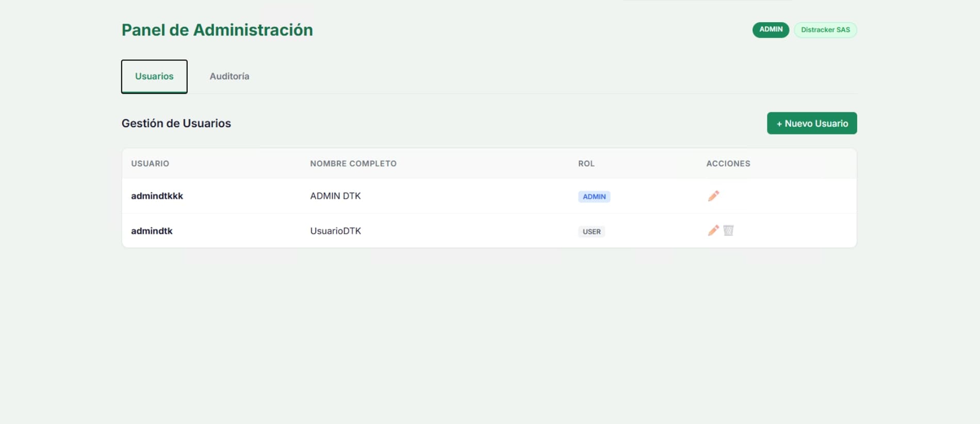This screenshot has width=980, height=424.
Task: Click the Panel de Administración title
Action: pos(217,30)
